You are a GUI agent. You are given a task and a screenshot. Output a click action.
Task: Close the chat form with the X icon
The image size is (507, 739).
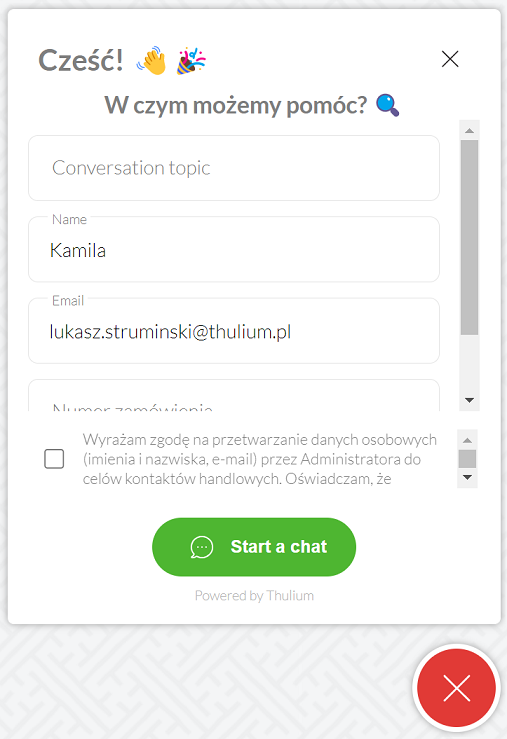(x=450, y=59)
